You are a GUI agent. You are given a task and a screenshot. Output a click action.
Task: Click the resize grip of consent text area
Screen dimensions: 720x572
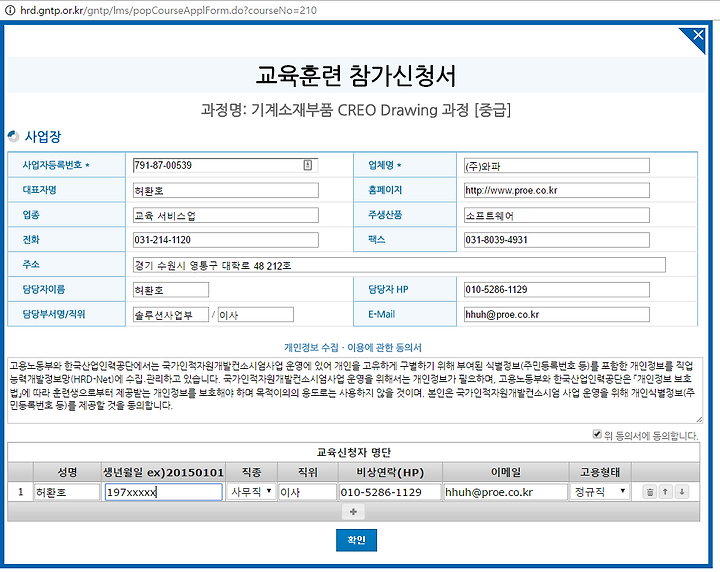tap(699, 420)
